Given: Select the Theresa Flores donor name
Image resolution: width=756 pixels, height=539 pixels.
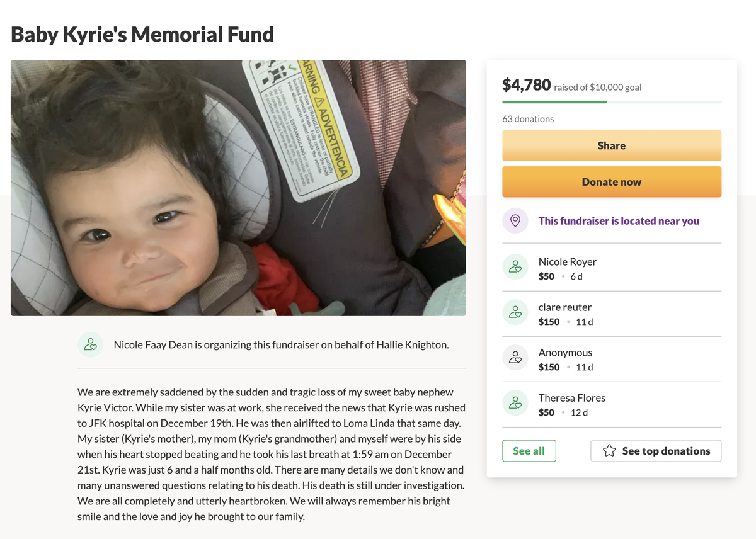Looking at the screenshot, I should point(571,397).
